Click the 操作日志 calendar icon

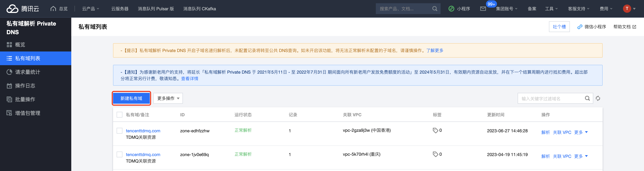point(9,86)
